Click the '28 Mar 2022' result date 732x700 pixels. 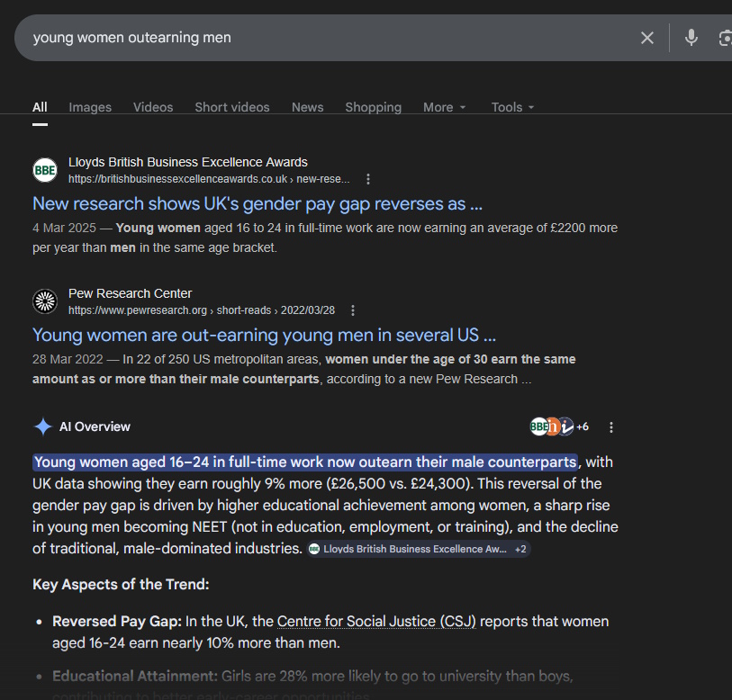68,359
